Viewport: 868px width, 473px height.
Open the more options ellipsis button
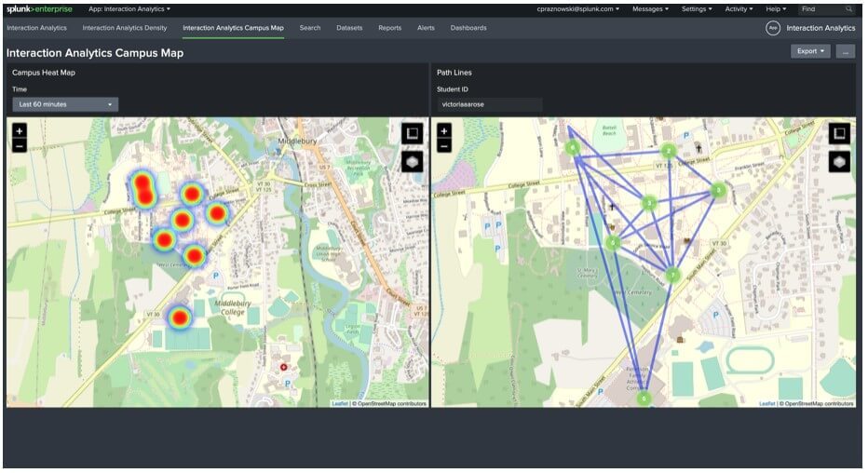click(x=845, y=51)
